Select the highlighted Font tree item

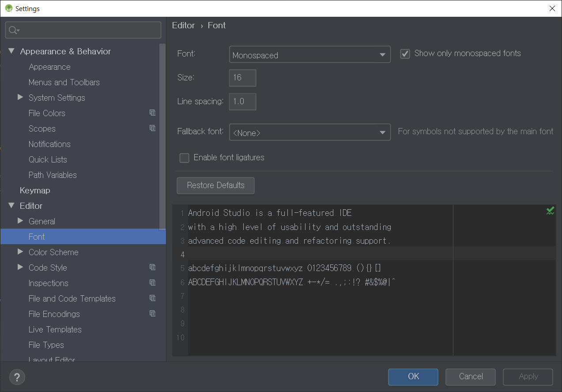83,237
